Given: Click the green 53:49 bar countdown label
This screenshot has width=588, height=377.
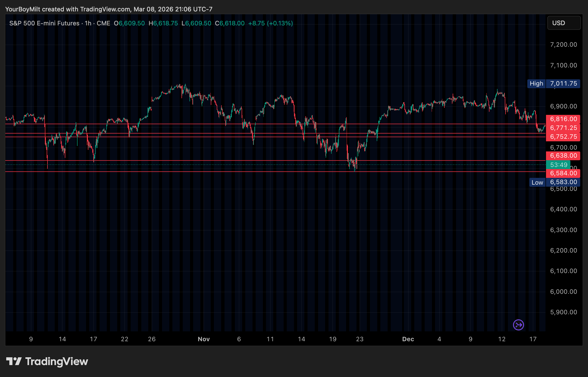Looking at the screenshot, I should 558,165.
